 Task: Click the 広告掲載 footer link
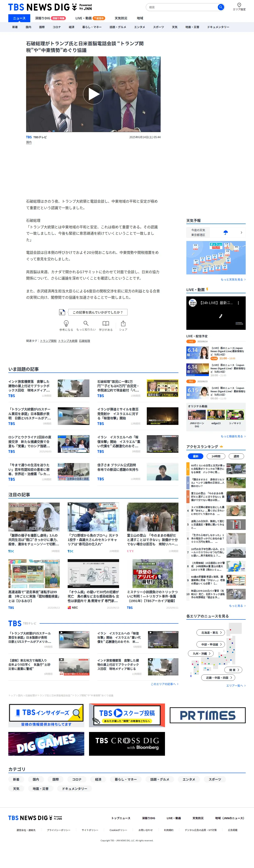click(232, 830)
